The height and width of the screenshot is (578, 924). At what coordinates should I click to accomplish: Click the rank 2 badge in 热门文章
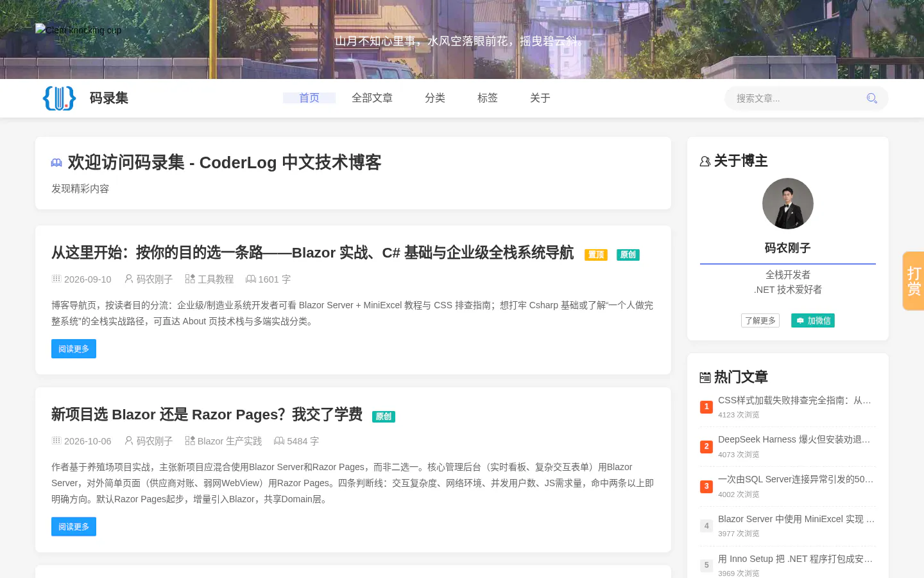tap(706, 446)
